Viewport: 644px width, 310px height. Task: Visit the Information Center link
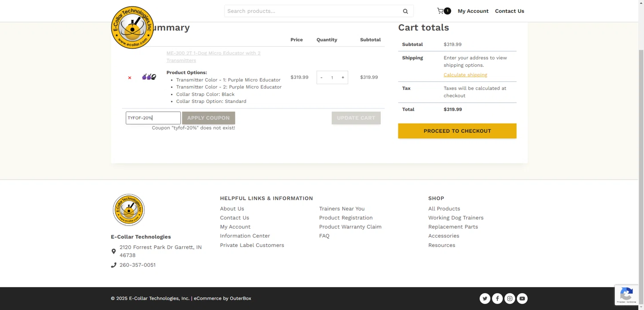coord(245,236)
